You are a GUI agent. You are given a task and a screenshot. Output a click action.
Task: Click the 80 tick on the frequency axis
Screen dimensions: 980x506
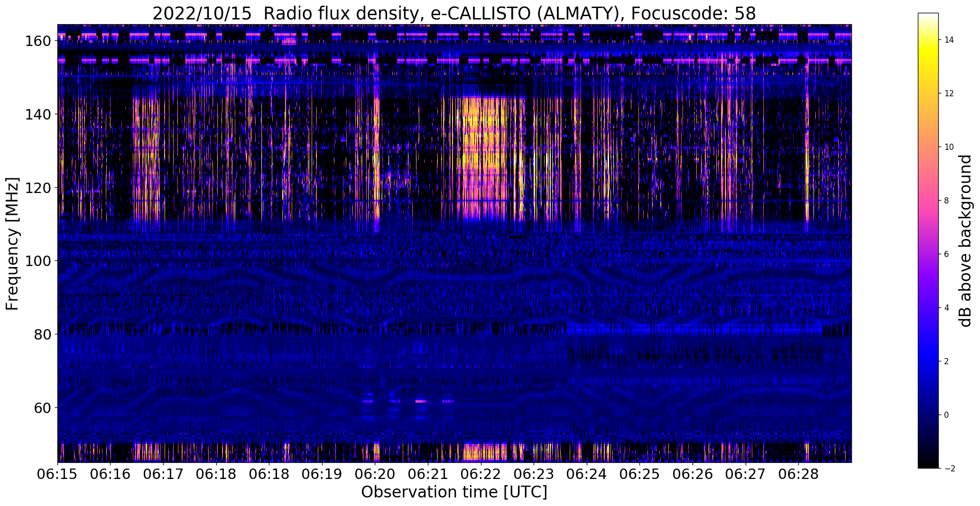click(42, 334)
